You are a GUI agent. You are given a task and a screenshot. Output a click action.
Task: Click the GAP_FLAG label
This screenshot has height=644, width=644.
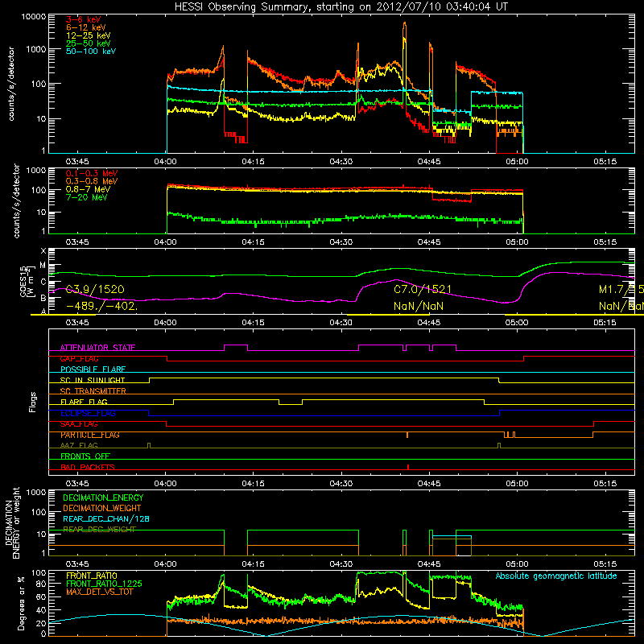coord(79,358)
